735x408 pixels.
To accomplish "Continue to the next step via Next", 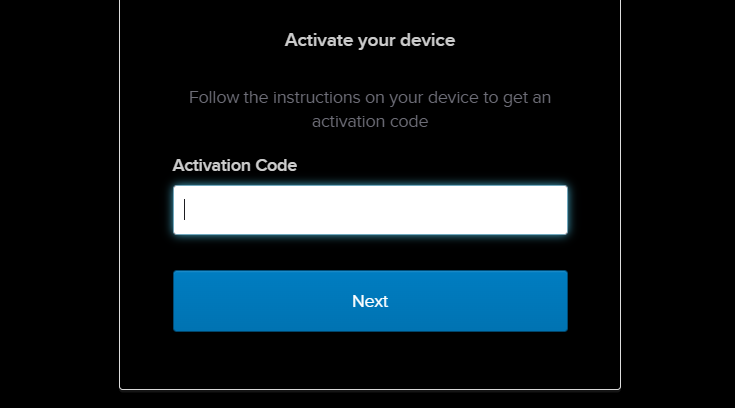I will (x=370, y=301).
